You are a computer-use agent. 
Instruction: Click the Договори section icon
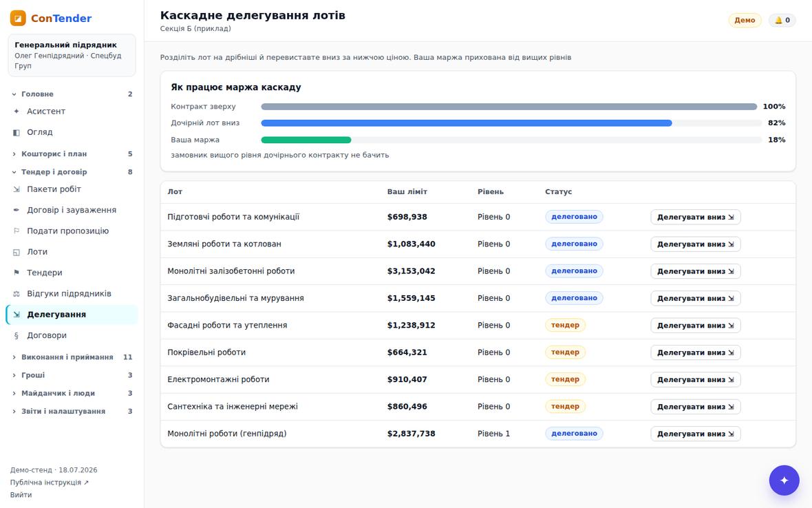[16, 335]
